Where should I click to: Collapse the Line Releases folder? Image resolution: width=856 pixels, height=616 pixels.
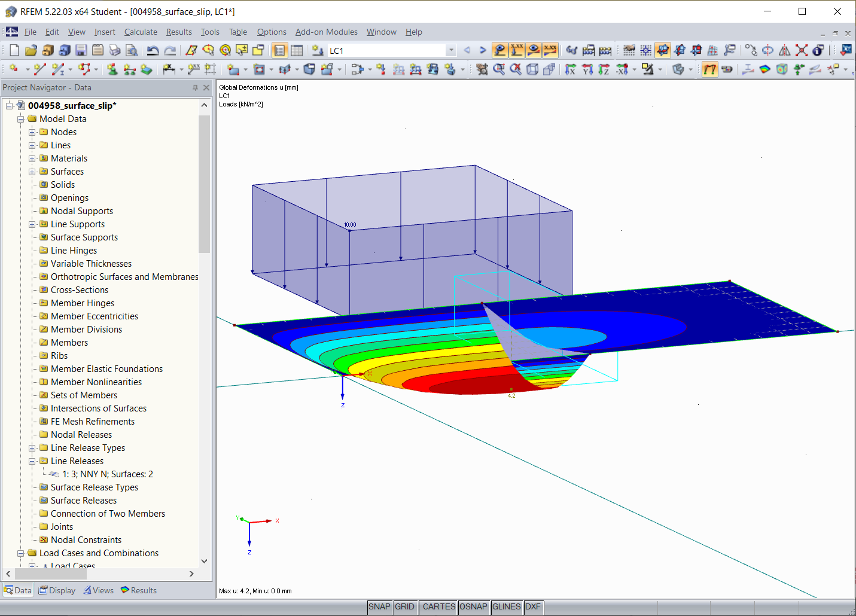32,461
